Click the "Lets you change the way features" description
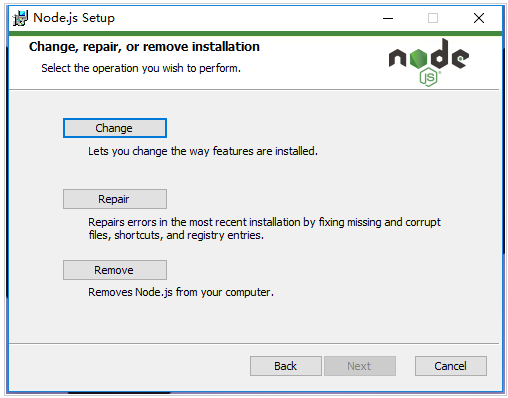 (203, 151)
